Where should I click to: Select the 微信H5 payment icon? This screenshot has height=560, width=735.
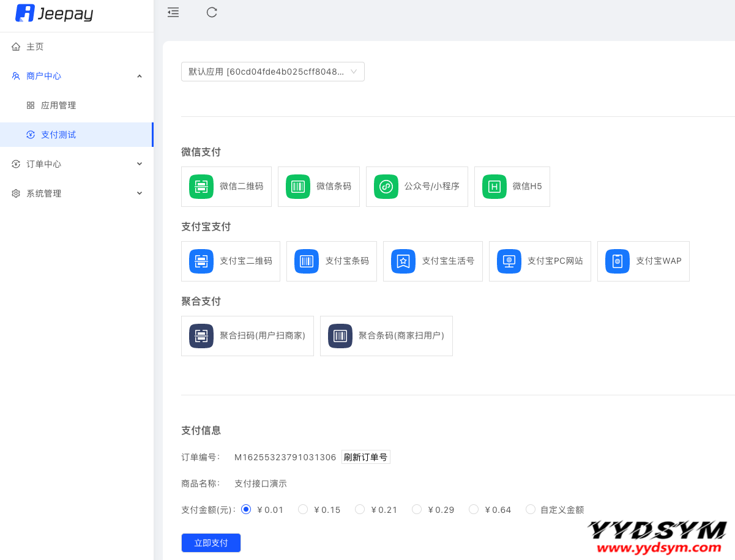494,187
